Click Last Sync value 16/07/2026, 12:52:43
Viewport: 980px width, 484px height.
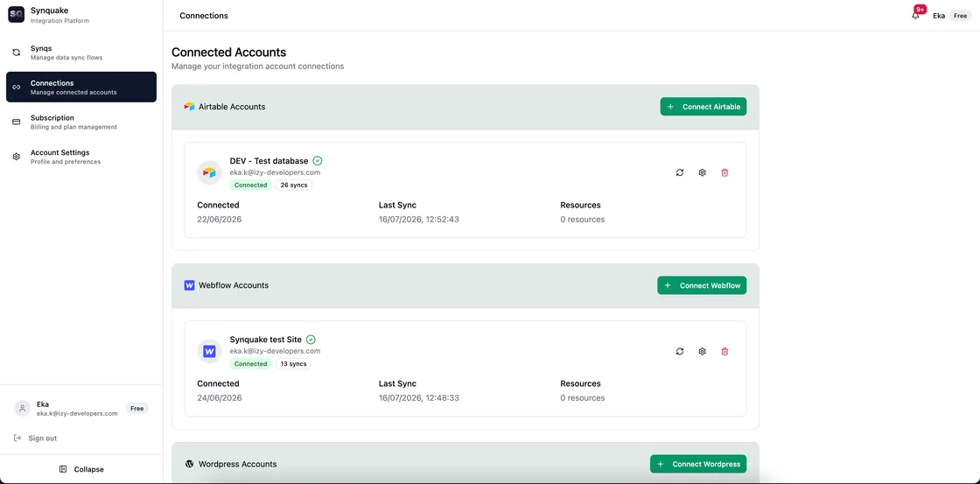(419, 220)
